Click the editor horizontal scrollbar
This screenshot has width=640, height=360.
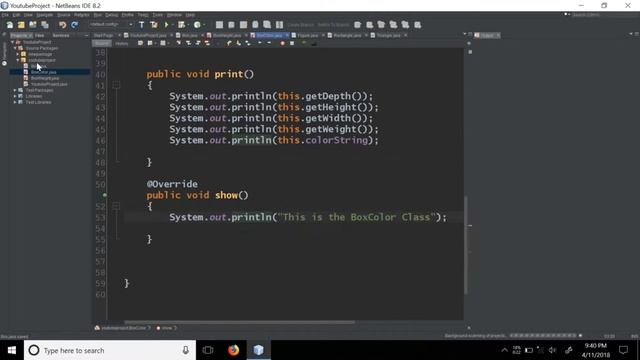(x=240, y=322)
